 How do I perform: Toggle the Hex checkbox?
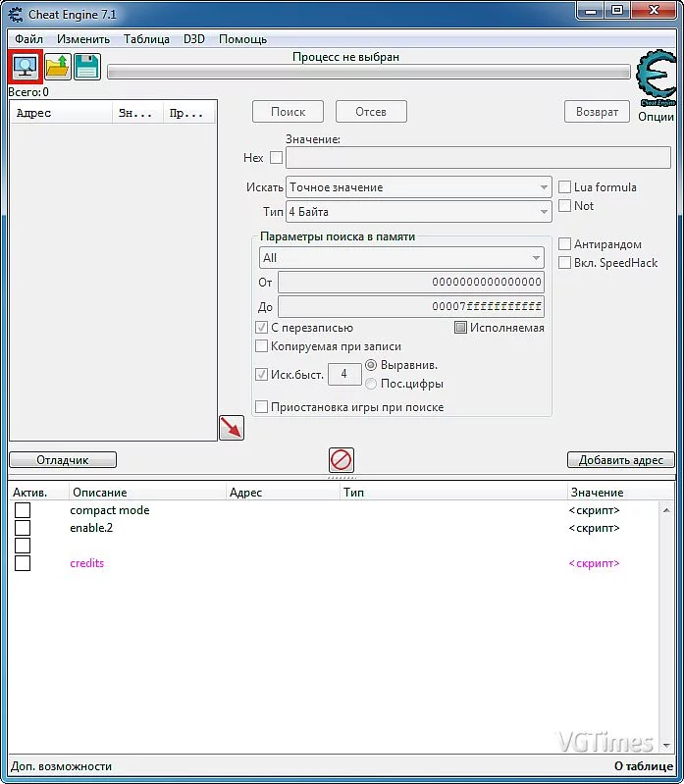point(276,158)
